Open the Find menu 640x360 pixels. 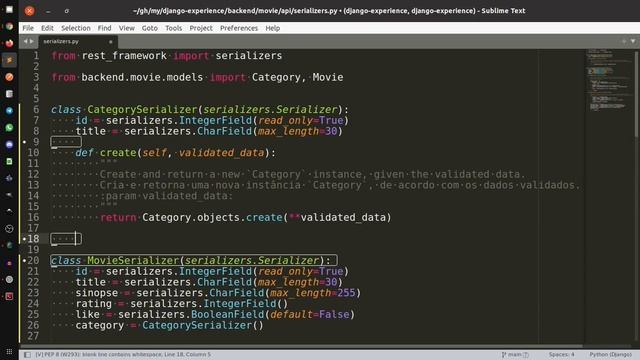104,28
